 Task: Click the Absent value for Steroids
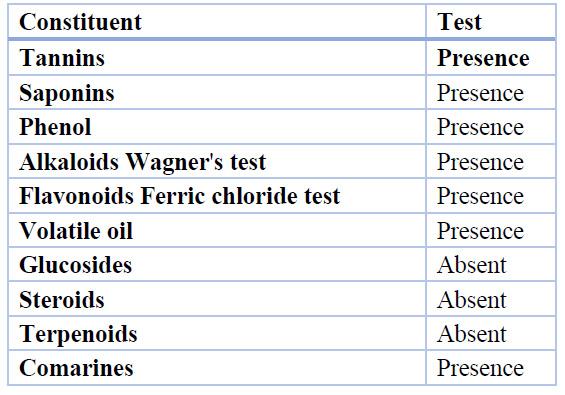click(x=472, y=299)
